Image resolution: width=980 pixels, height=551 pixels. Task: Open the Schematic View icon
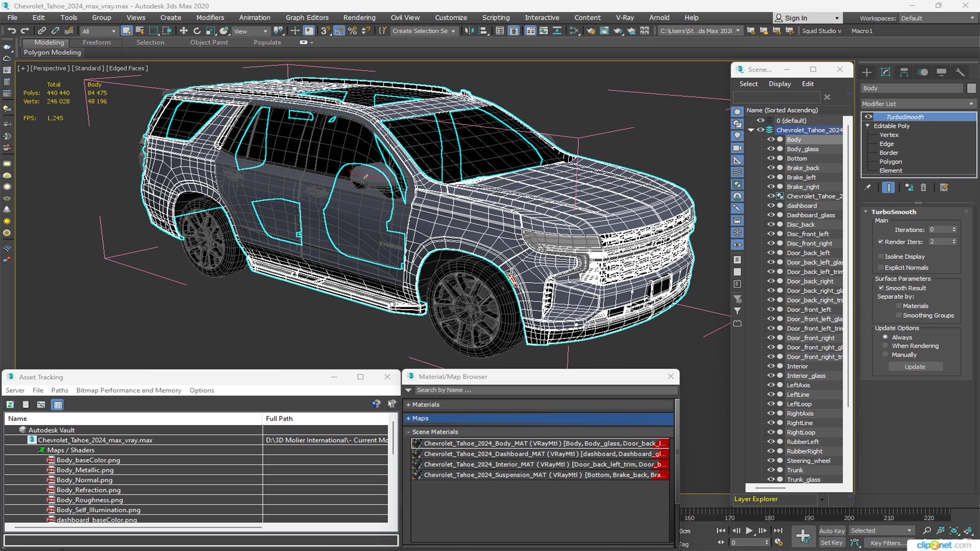pyautogui.click(x=574, y=31)
